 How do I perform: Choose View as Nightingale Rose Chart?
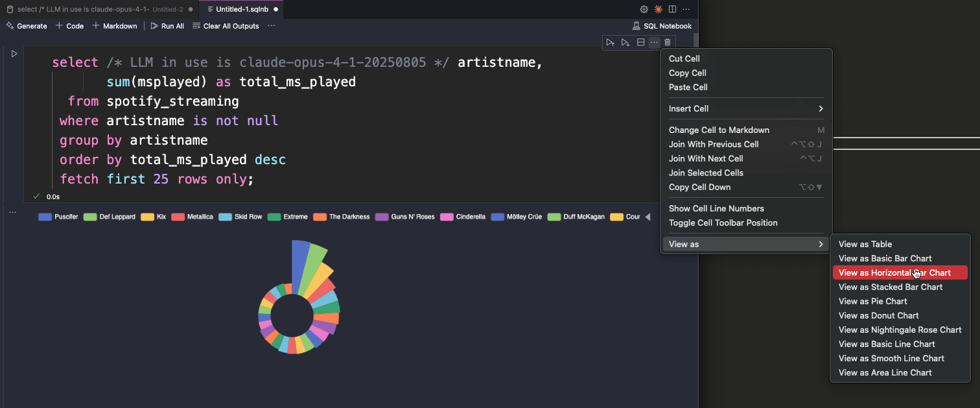[900, 330]
